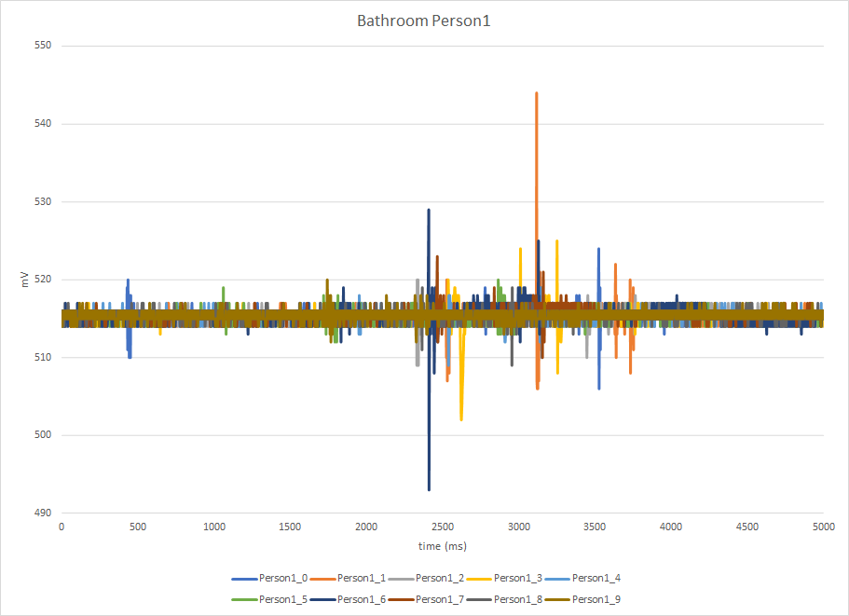The height and width of the screenshot is (616, 849).
Task: Click the 550 label on the vertical axis
Action: tap(43, 46)
